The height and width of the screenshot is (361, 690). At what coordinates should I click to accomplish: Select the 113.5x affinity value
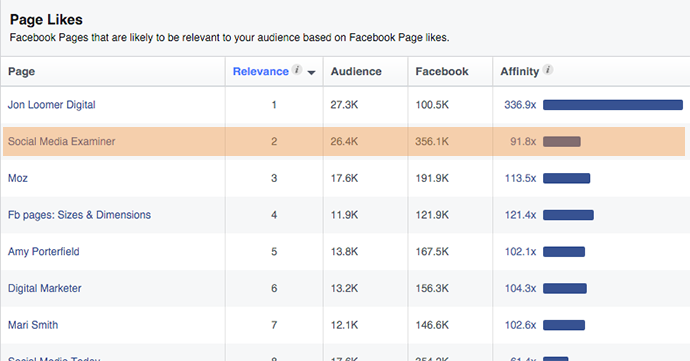point(521,178)
